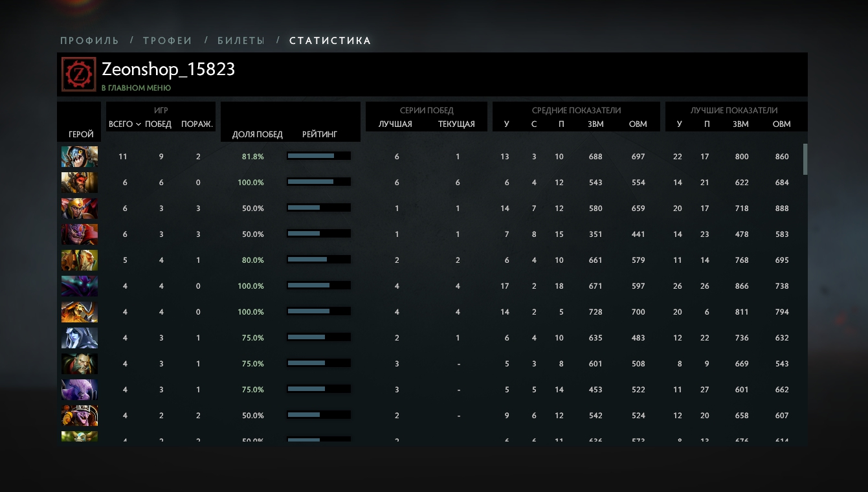Open the ТРОФЕИ tab

coord(168,41)
